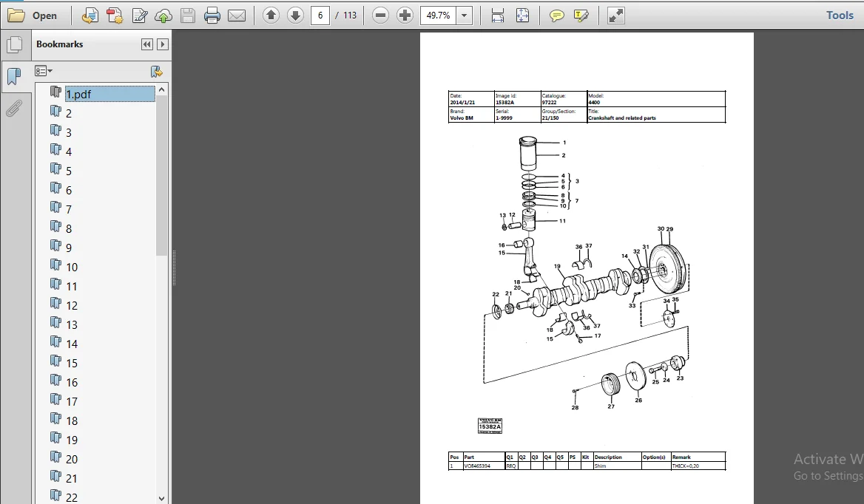Select bookmark 2

(x=69, y=113)
